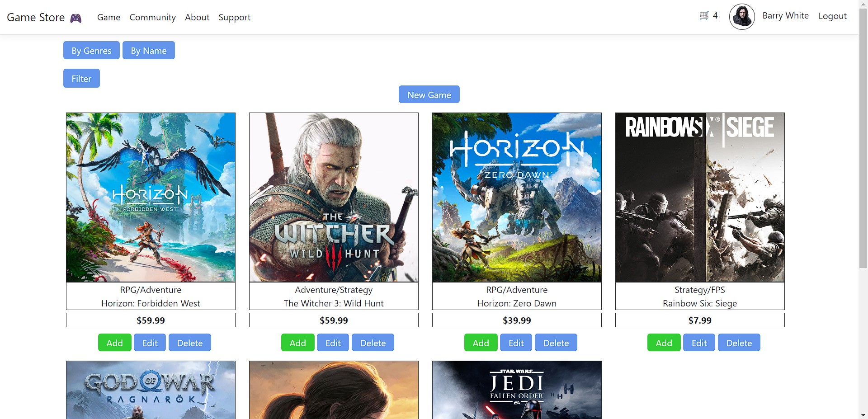Open the Community nav link
This screenshot has width=868, height=419.
click(152, 17)
